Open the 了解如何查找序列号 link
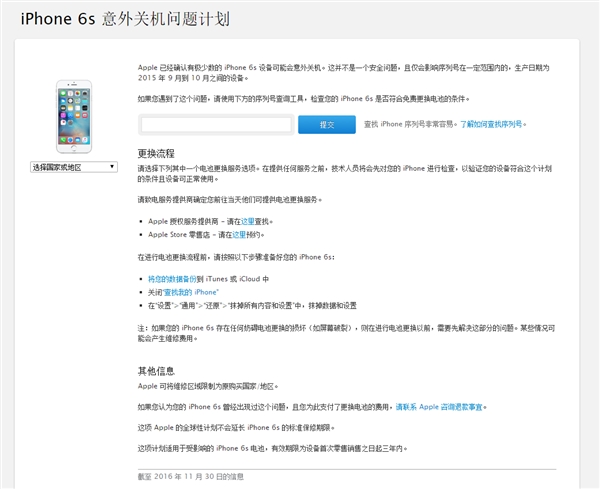 (x=492, y=125)
